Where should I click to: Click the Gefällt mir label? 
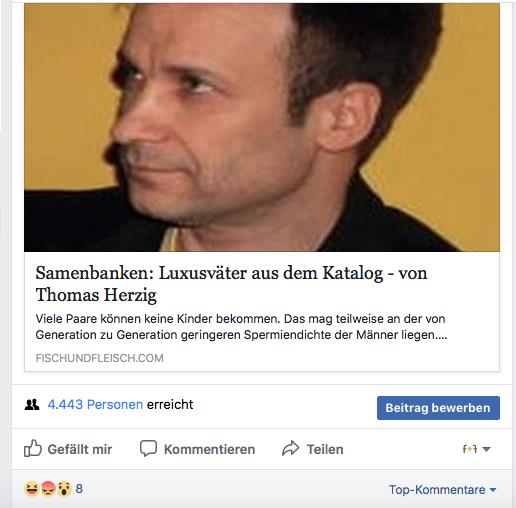(x=80, y=449)
